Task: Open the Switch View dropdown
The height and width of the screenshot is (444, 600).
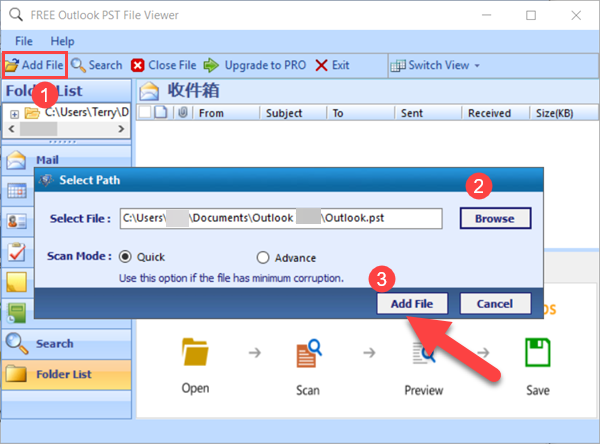Action: click(435, 65)
